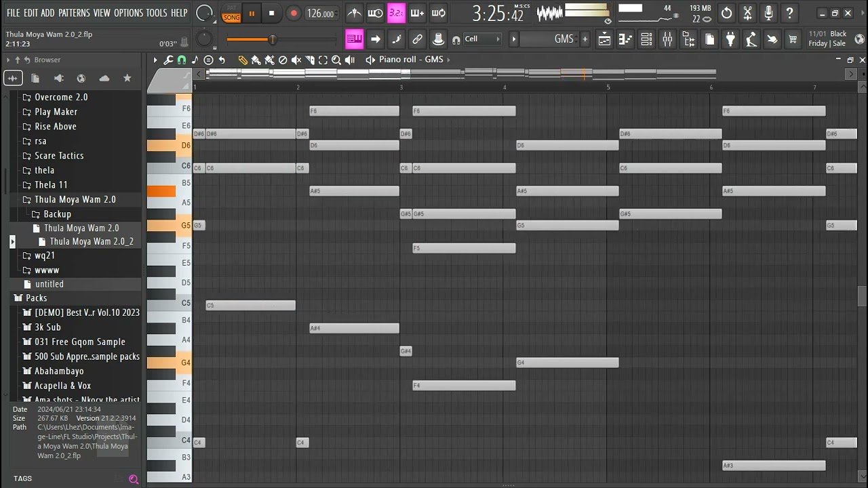The height and width of the screenshot is (488, 868).
Task: Open the piano roll wrench tools menu
Action: coord(168,60)
